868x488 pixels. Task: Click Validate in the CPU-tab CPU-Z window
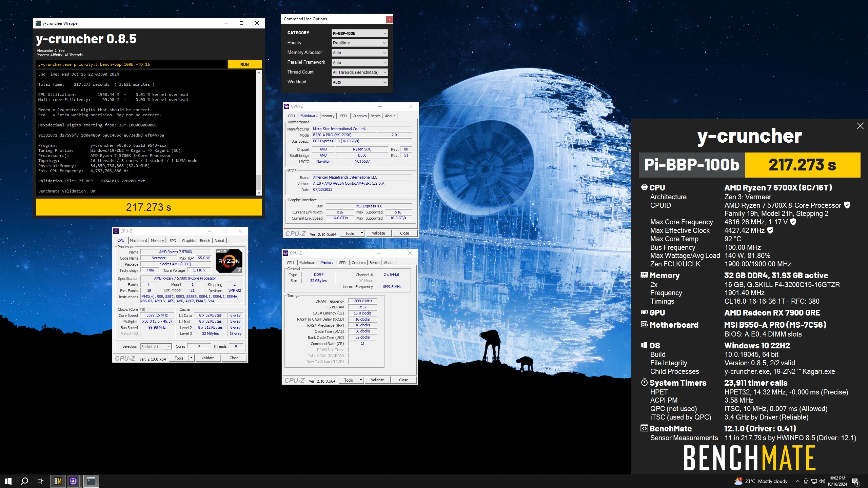coord(208,358)
